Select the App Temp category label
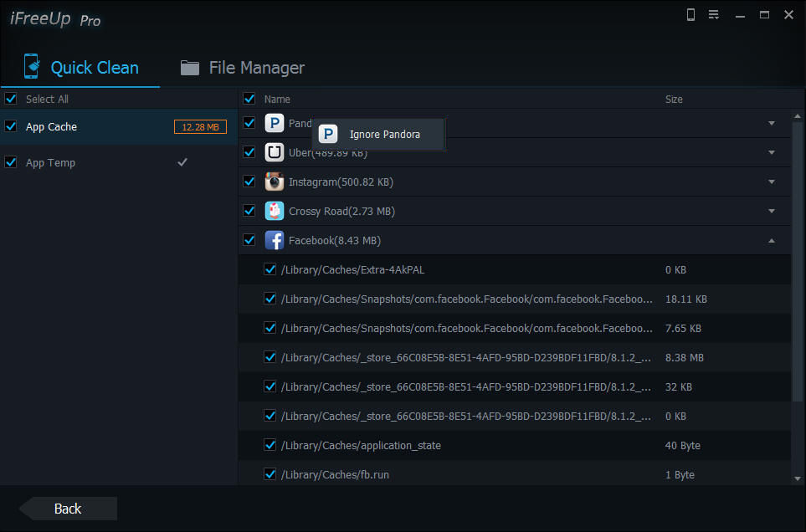This screenshot has width=806, height=532. [x=50, y=163]
